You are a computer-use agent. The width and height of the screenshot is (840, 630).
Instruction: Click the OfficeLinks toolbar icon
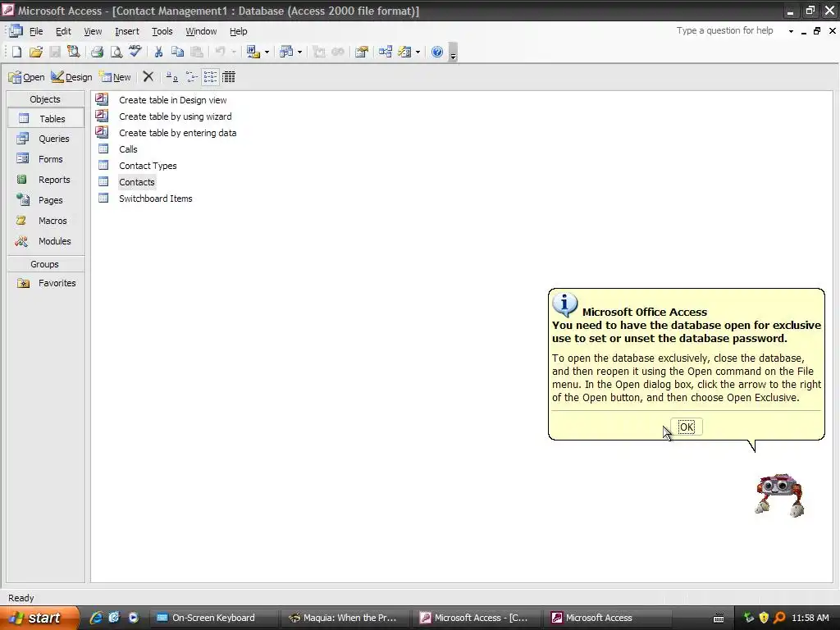pyautogui.click(x=253, y=52)
